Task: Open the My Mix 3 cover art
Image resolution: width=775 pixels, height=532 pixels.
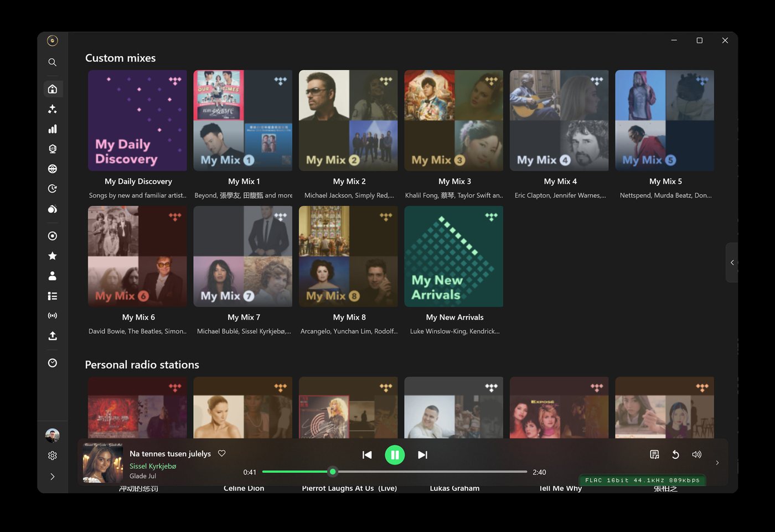Action: [454, 121]
